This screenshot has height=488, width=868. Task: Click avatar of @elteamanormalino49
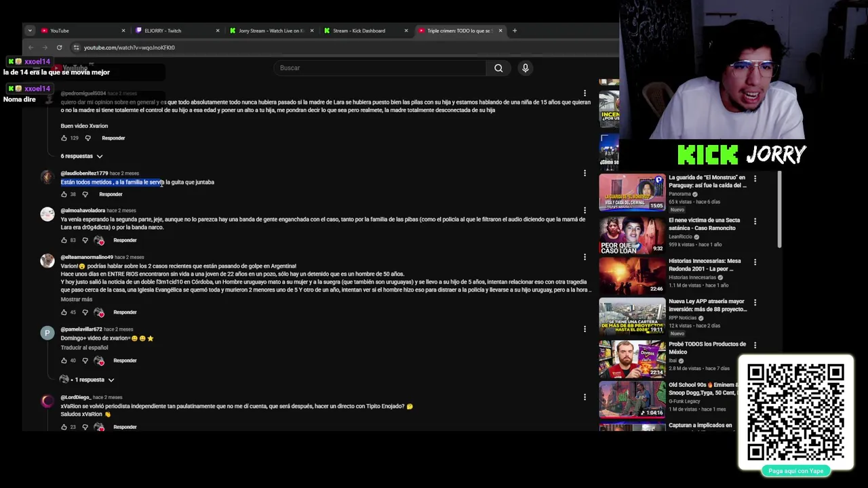(x=47, y=261)
